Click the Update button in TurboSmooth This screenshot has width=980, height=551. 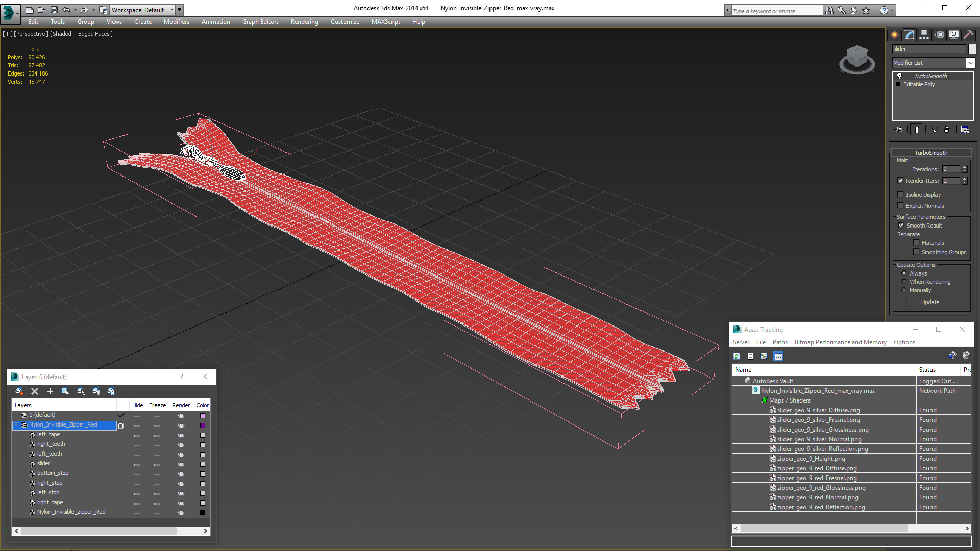pos(930,302)
